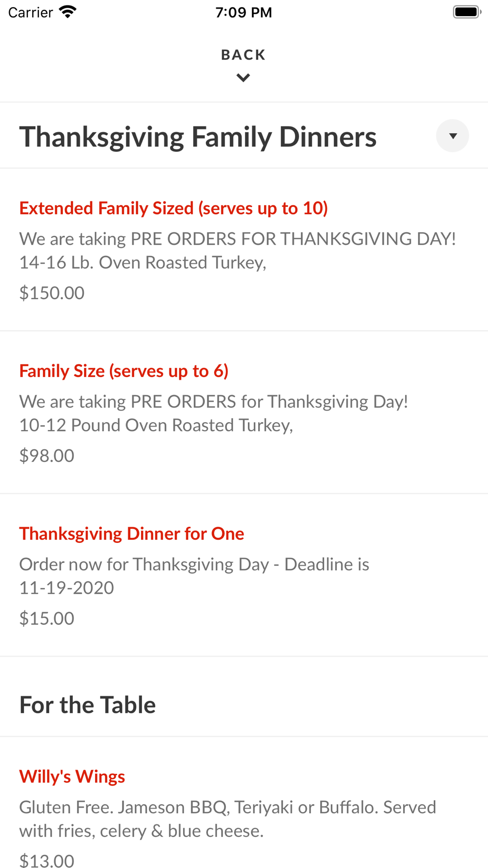
Task: Tap the $15.00 price
Action: 47,618
